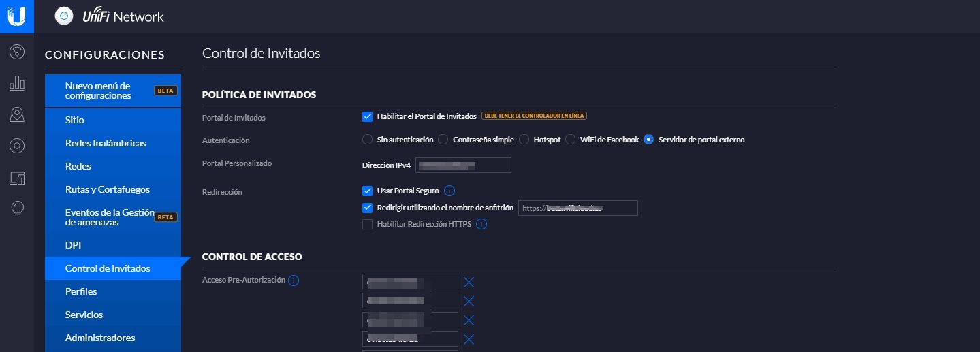The height and width of the screenshot is (352, 980).
Task: Switch to Nuevo menú de configuraciones beta
Action: [x=97, y=91]
